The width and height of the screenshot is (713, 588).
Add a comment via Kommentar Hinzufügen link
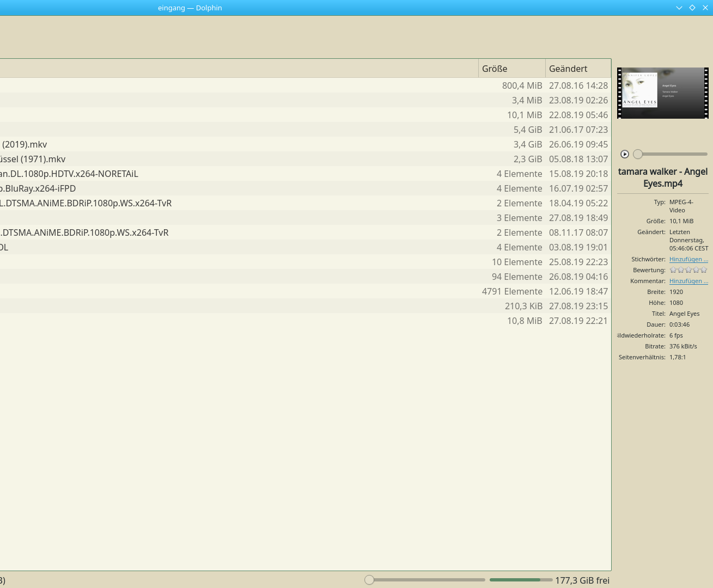coord(688,281)
